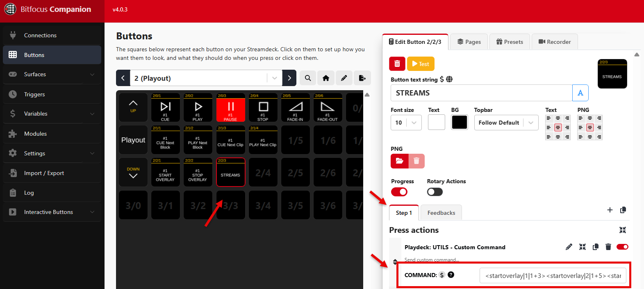
Task: Set PNG alignment to top-left cell
Action: click(580, 118)
